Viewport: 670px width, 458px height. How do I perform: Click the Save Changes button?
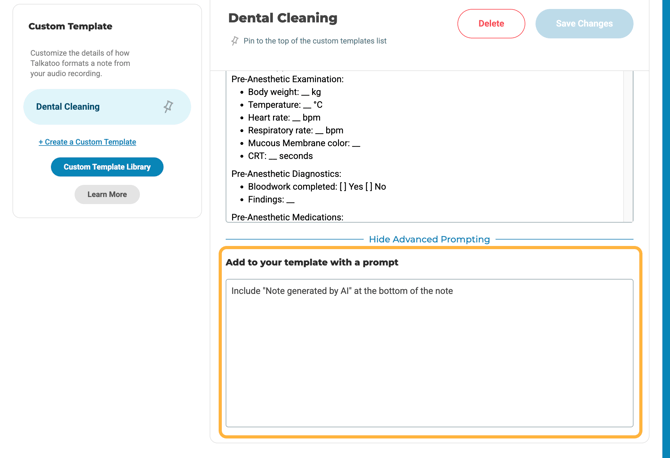click(x=584, y=24)
